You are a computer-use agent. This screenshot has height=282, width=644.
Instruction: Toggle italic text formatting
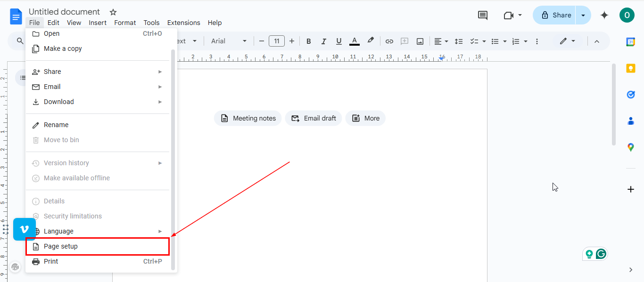[323, 41]
